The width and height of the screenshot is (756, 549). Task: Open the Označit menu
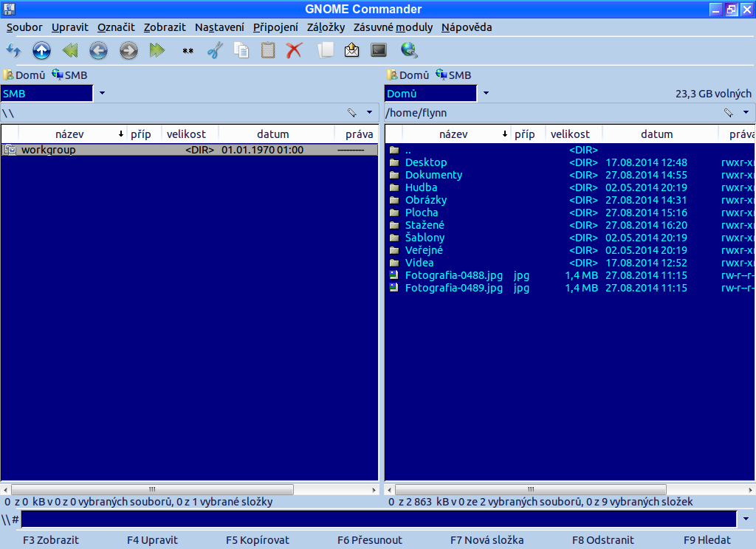pos(116,27)
